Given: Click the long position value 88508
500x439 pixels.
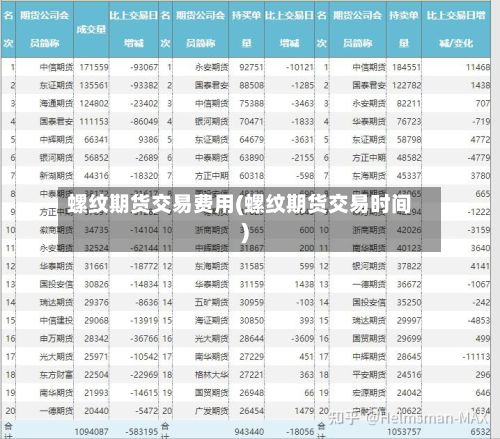Looking at the screenshot, I should click(251, 85).
